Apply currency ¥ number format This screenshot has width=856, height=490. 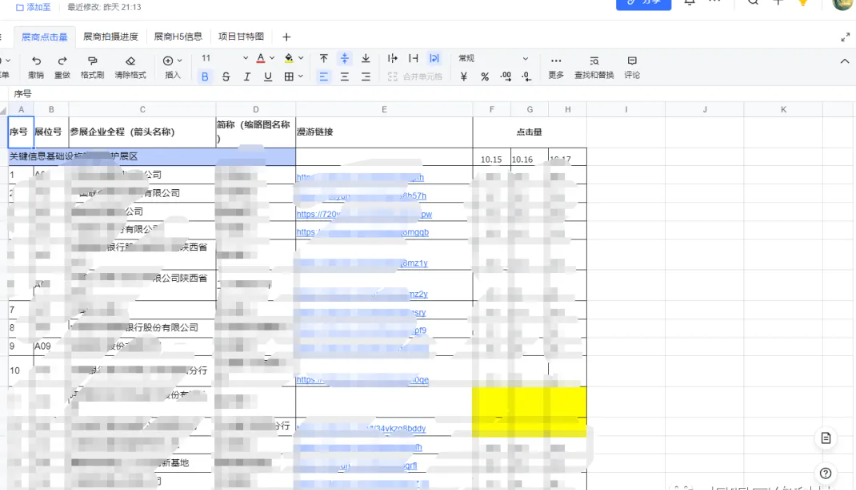click(x=464, y=77)
